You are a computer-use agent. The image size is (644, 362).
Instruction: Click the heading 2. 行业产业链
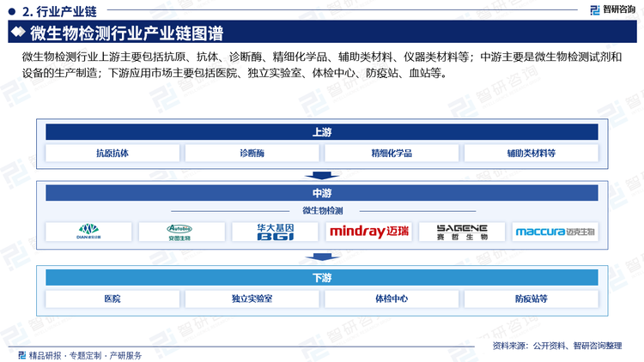click(x=59, y=11)
